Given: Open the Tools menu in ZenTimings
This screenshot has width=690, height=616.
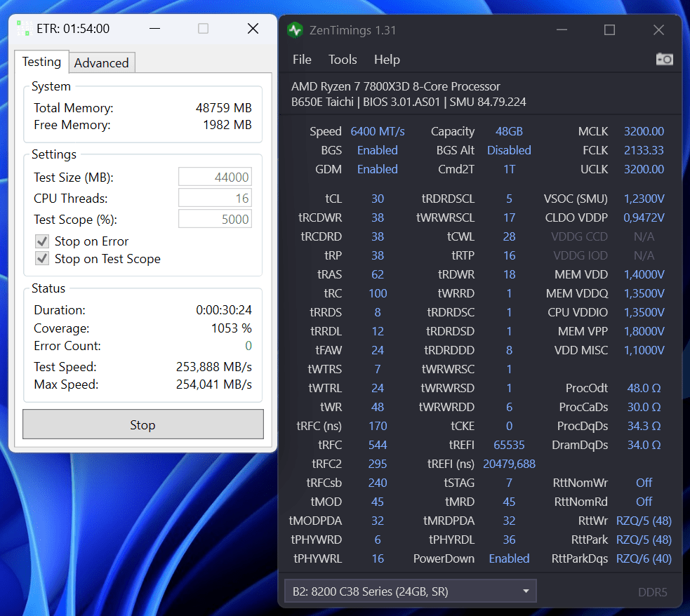Looking at the screenshot, I should 343,60.
